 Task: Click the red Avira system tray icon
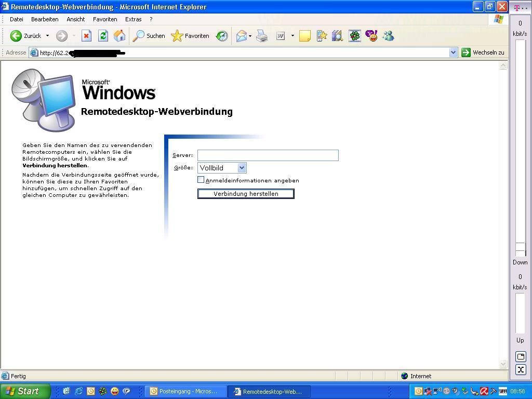[x=484, y=391]
